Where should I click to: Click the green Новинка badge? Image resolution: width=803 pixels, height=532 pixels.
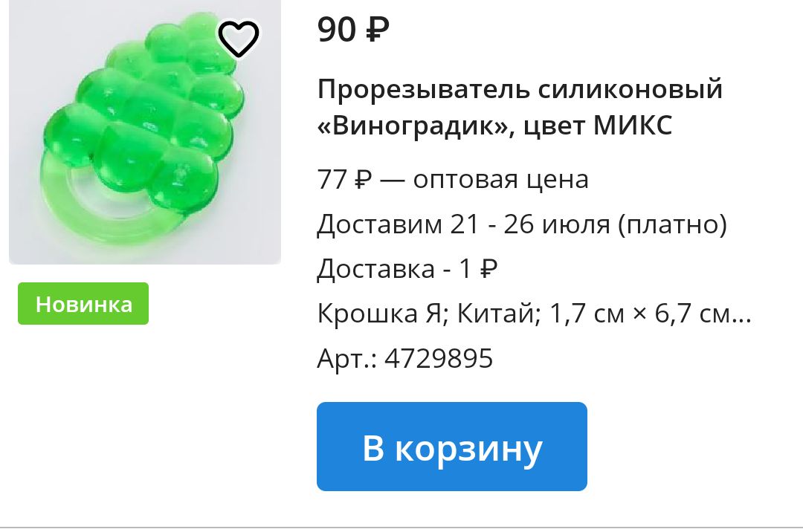click(83, 303)
